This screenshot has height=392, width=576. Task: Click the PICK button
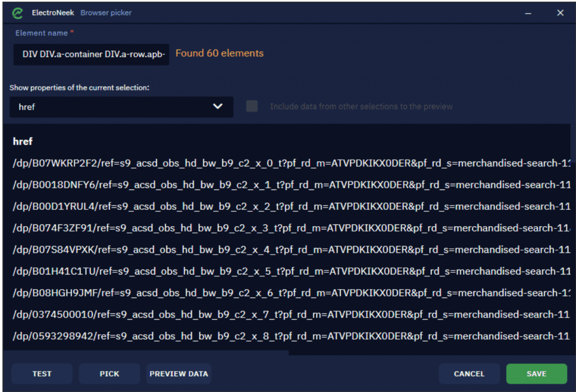point(110,373)
